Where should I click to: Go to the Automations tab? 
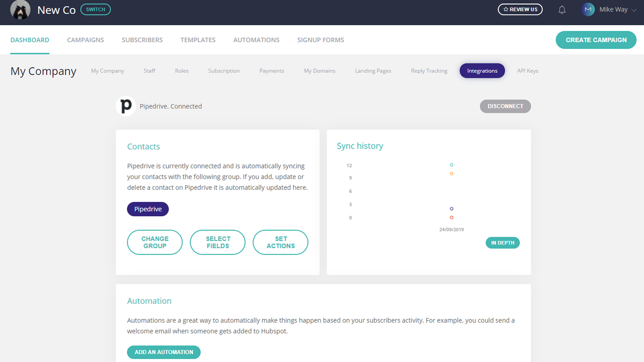256,40
